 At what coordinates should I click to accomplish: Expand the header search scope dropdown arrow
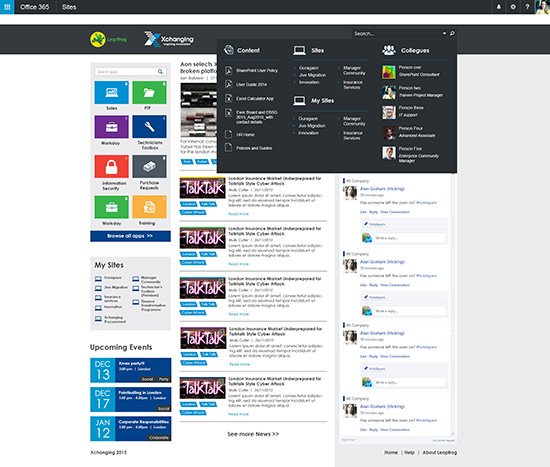click(x=444, y=33)
